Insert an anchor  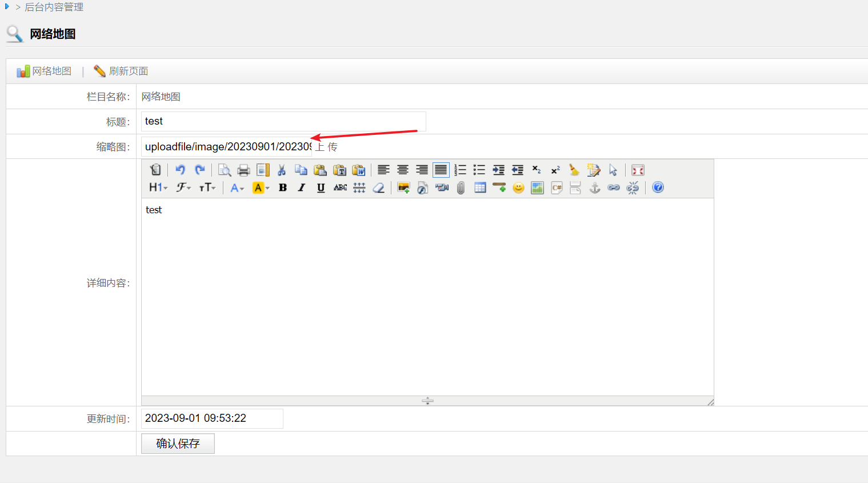pos(595,187)
